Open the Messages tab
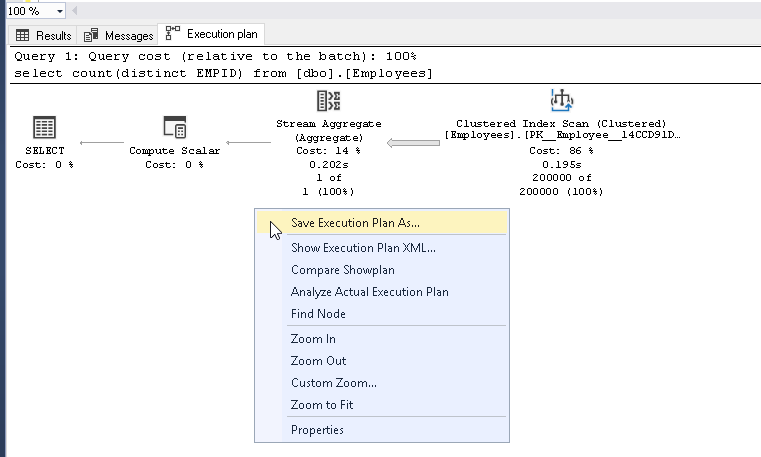Image resolution: width=761 pixels, height=457 pixels. 120,35
